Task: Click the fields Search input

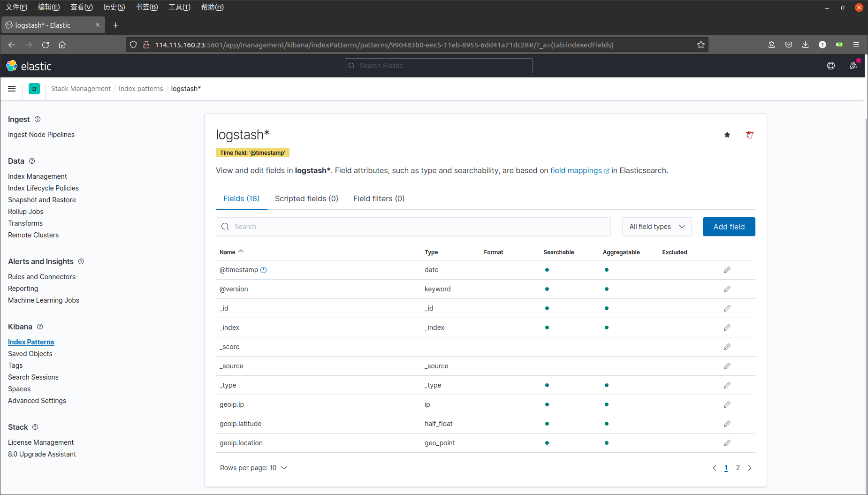Action: [x=413, y=227]
